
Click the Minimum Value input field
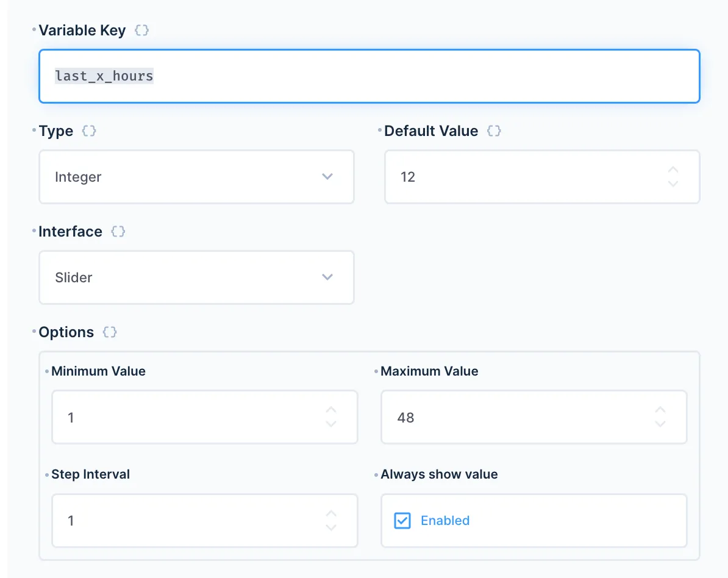[183, 417]
